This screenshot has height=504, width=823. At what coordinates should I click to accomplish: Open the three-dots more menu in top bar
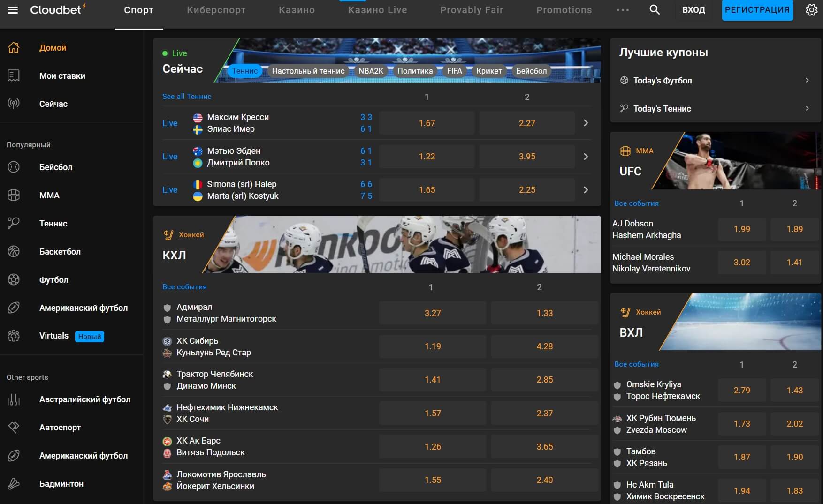coord(623,10)
